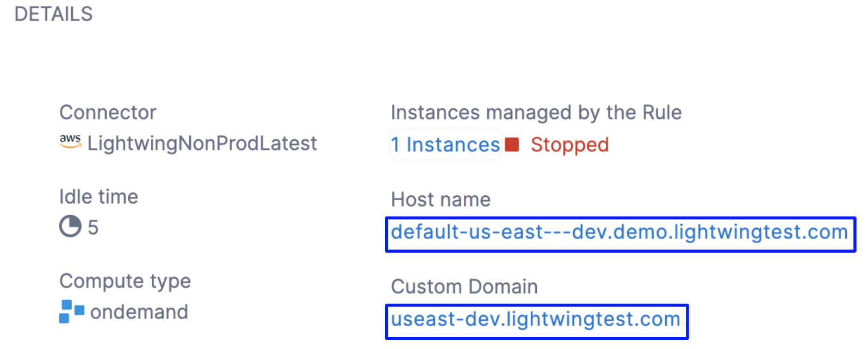Image resolution: width=868 pixels, height=349 pixels.
Task: Select the Idle time field label
Action: 98,197
